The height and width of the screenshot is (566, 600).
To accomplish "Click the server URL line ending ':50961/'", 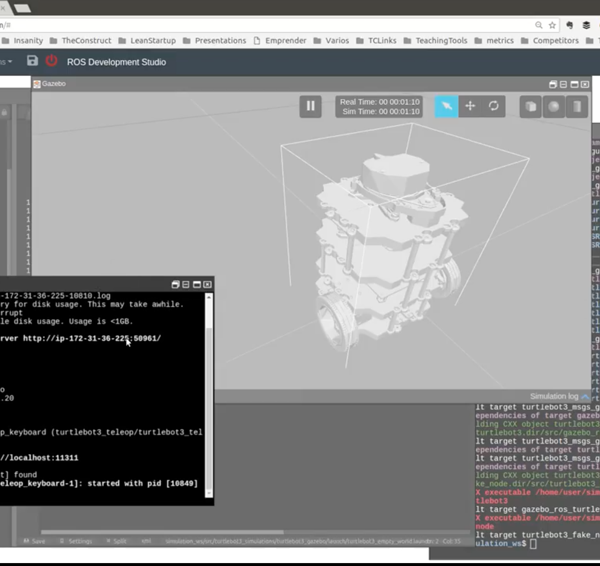I will click(x=80, y=338).
